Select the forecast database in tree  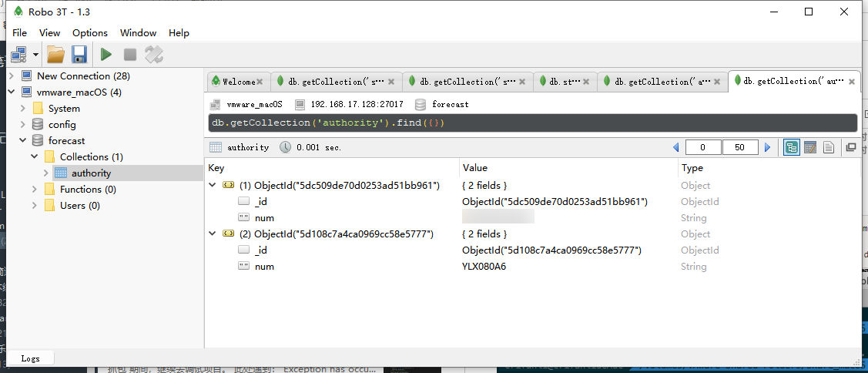coord(66,141)
